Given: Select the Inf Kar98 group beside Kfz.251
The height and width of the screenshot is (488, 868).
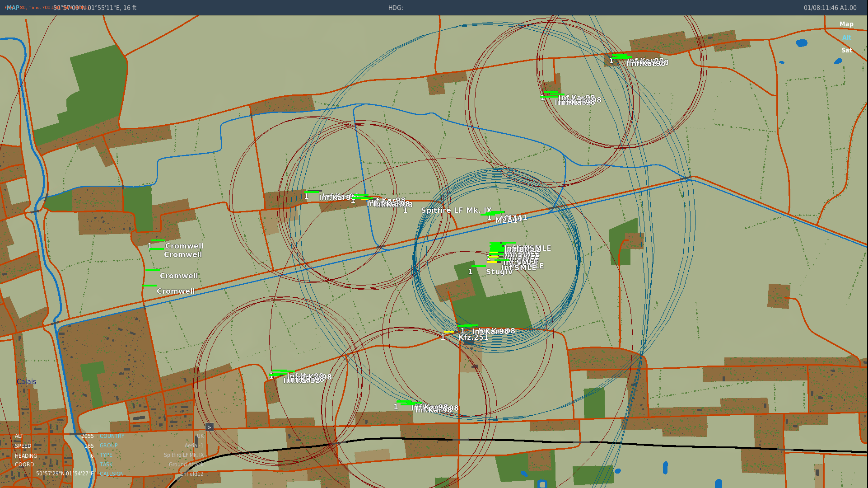Looking at the screenshot, I should click(493, 331).
